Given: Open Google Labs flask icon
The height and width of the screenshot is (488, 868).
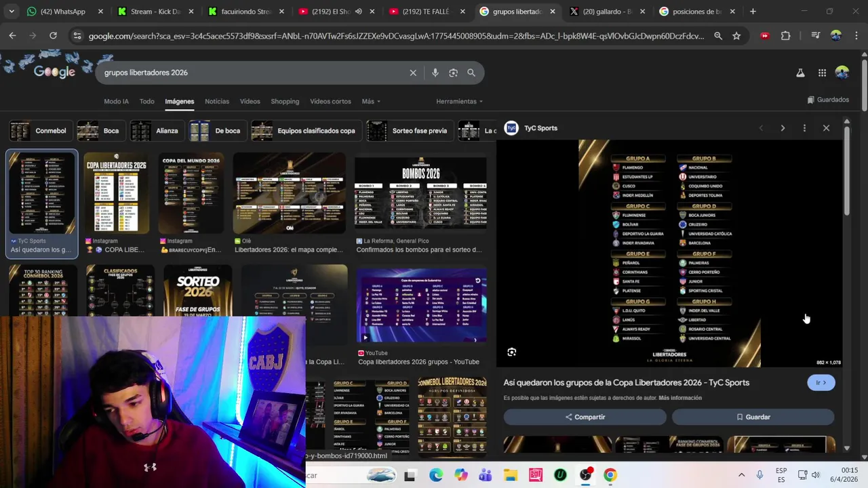Looking at the screenshot, I should click(x=800, y=73).
